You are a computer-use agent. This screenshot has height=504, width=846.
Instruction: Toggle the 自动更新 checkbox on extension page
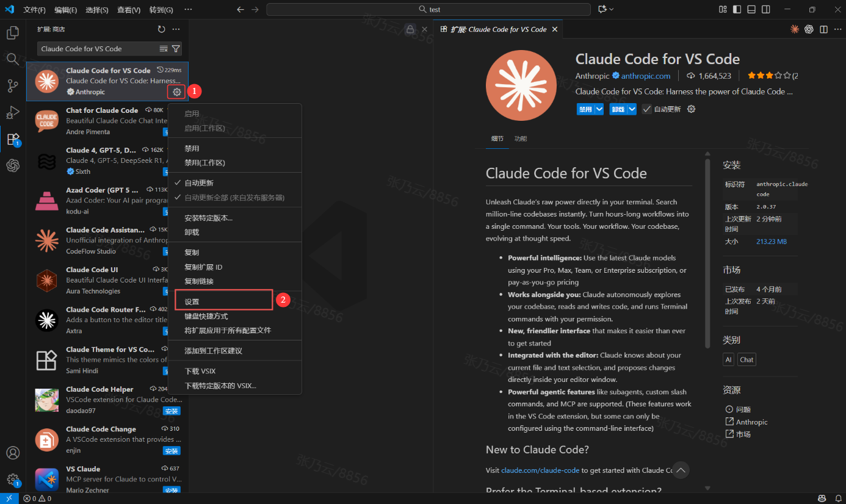pyautogui.click(x=647, y=109)
